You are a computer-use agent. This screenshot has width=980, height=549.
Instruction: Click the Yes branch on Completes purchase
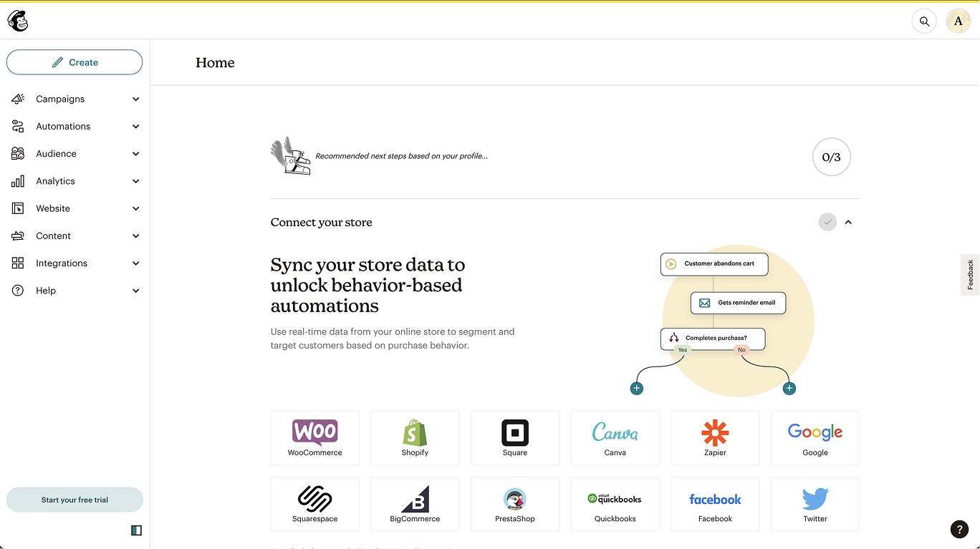[x=682, y=350]
